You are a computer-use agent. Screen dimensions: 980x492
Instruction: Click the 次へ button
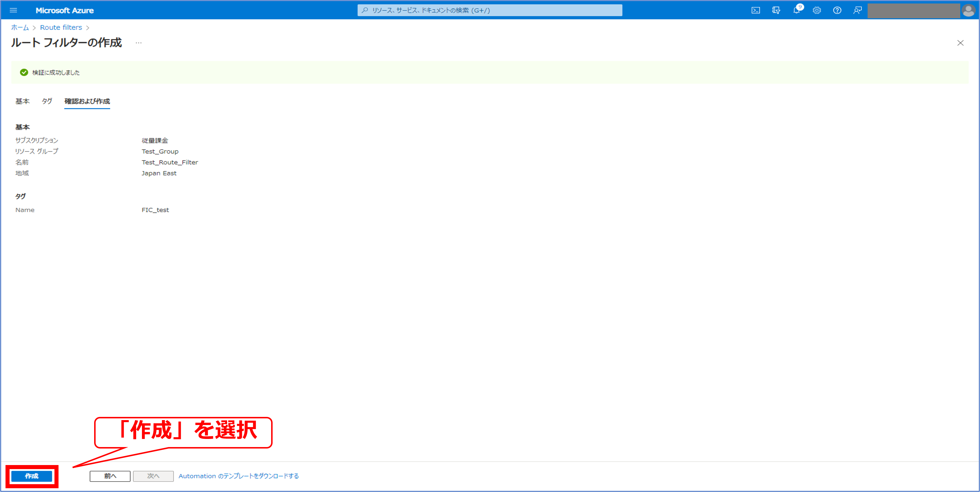click(153, 476)
